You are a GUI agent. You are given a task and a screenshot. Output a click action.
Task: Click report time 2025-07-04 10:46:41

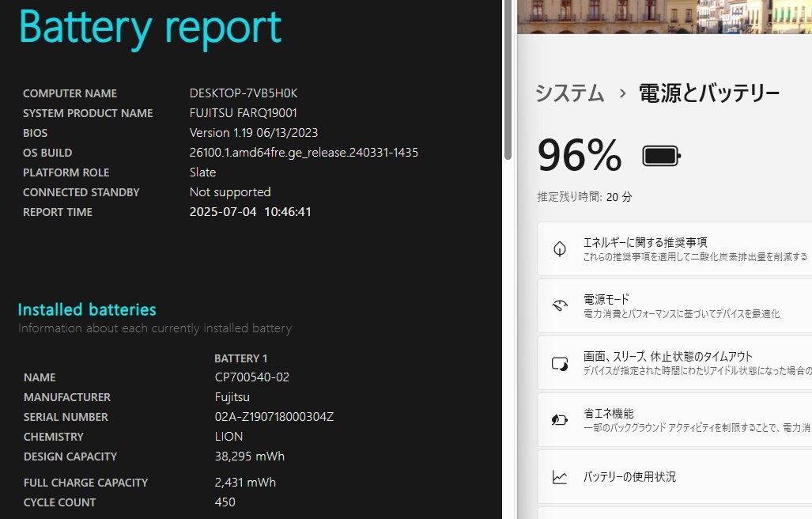[x=250, y=212]
